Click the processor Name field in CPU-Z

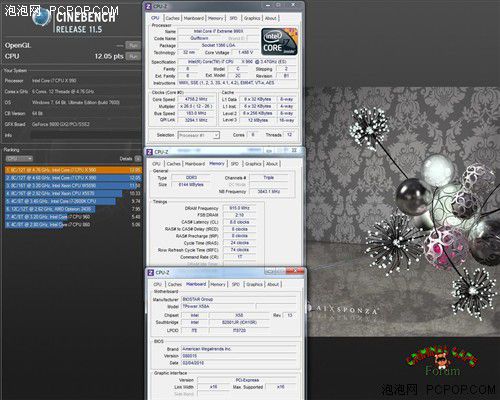219,31
